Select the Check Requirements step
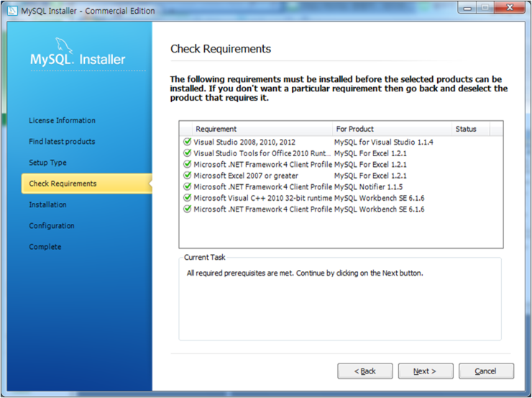 click(x=87, y=184)
